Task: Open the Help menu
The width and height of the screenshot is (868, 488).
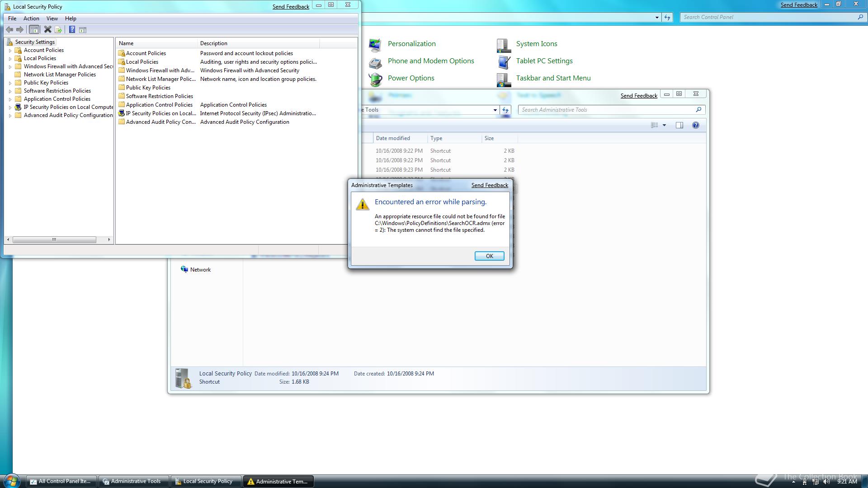Action: [71, 19]
